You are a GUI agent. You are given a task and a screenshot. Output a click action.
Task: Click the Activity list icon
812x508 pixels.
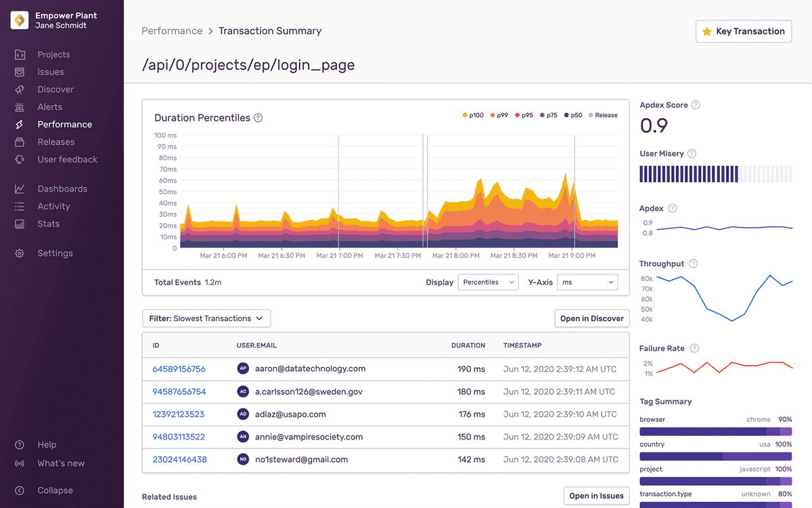click(20, 207)
